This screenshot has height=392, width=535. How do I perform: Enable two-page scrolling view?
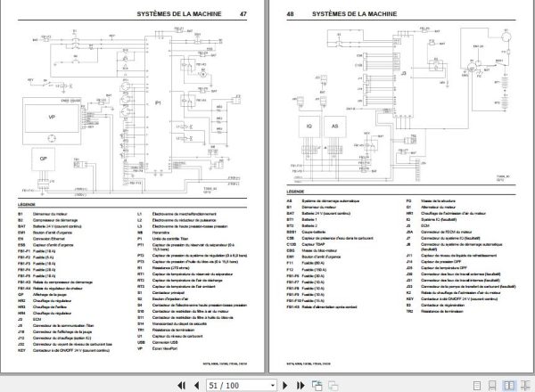pyautogui.click(x=525, y=386)
